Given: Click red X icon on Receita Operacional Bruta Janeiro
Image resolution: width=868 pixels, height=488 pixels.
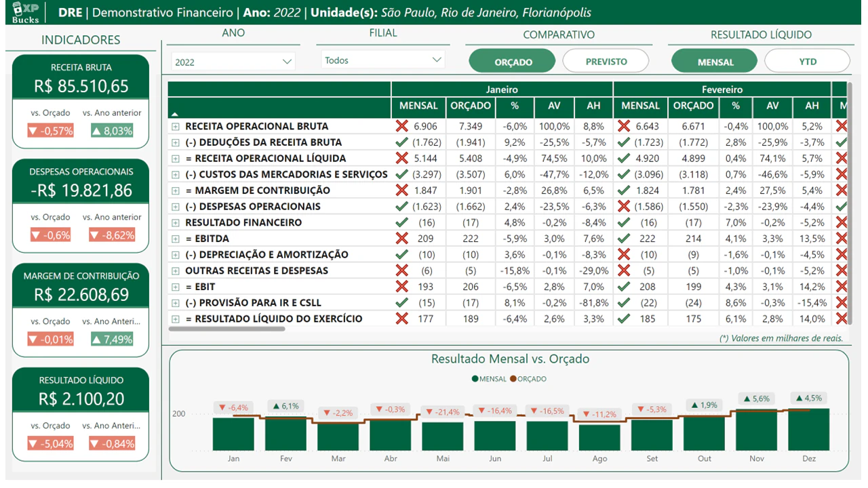Looking at the screenshot, I should (x=402, y=126).
